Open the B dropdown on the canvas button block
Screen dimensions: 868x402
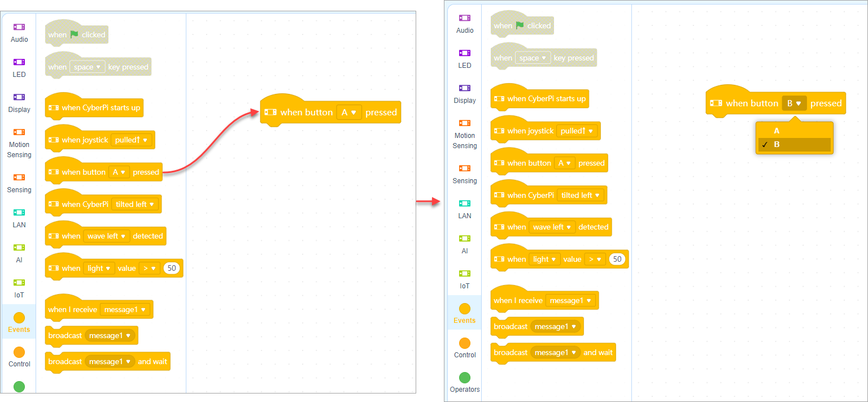click(x=794, y=103)
